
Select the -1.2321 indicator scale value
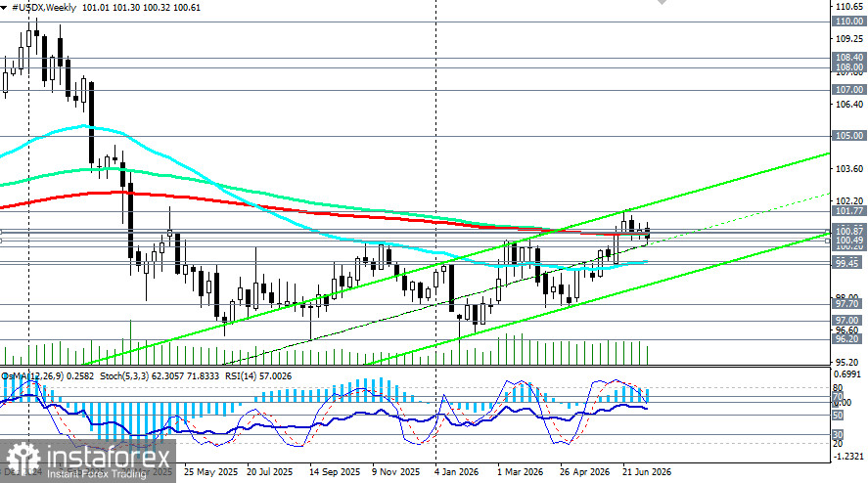point(847,457)
